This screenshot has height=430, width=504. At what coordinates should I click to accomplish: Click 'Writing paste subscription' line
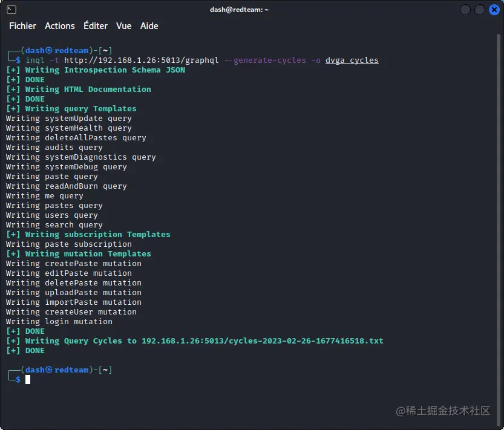69,244
